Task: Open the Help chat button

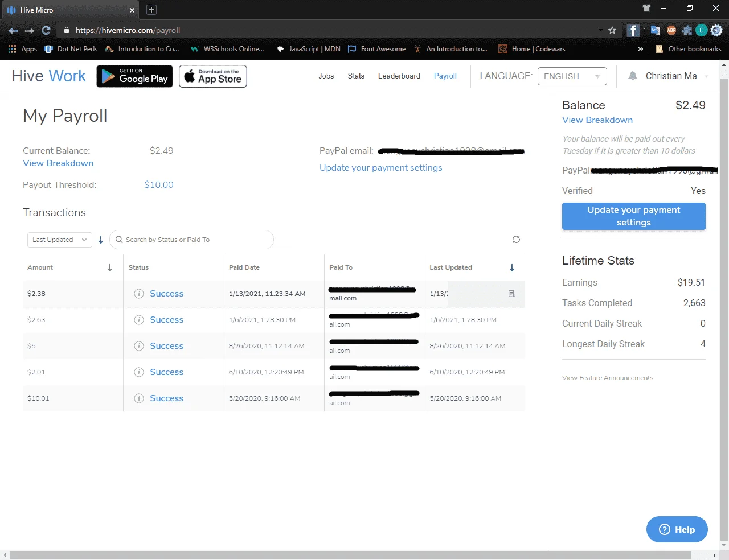Action: (x=677, y=529)
